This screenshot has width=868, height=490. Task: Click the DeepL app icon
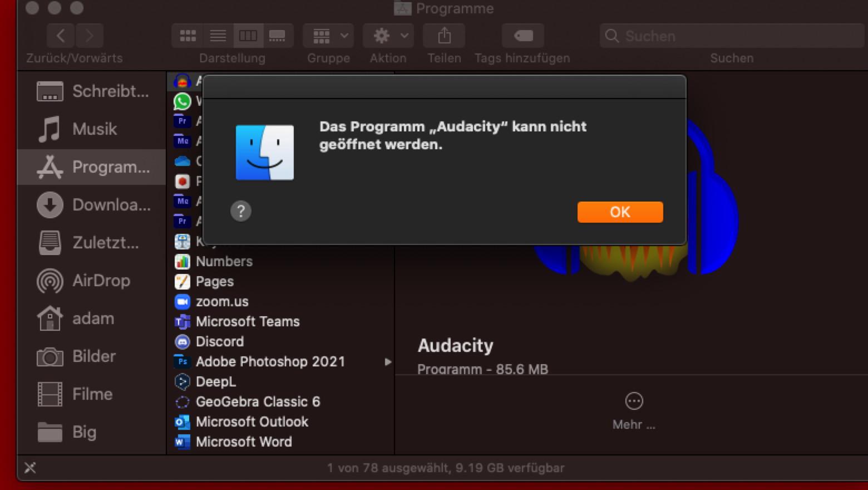pos(183,381)
